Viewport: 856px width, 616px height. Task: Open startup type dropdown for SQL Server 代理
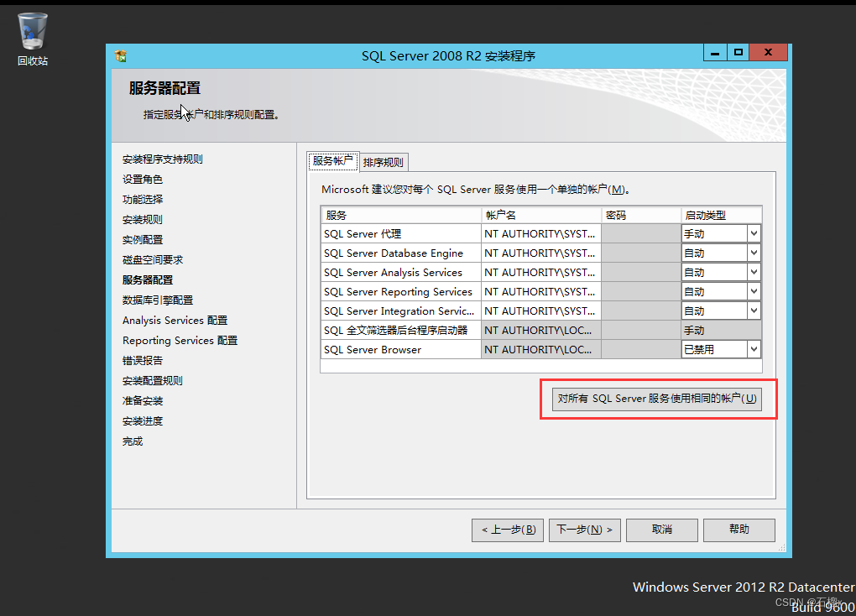click(x=754, y=234)
